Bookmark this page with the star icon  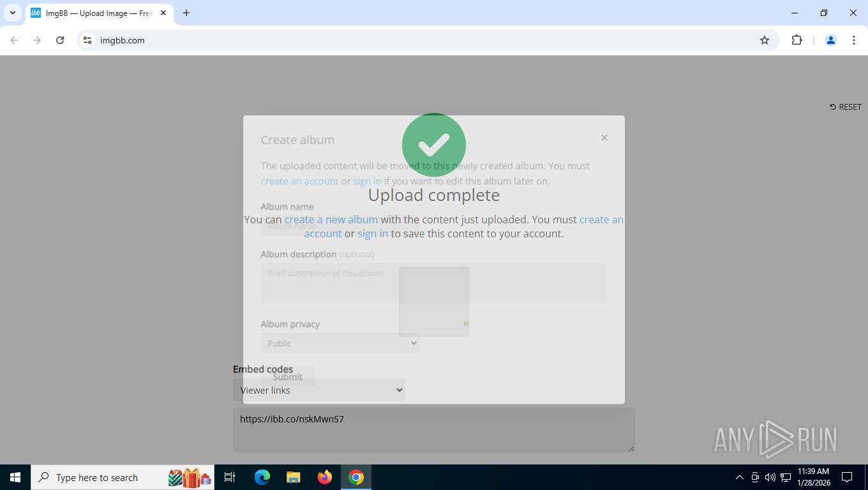765,40
